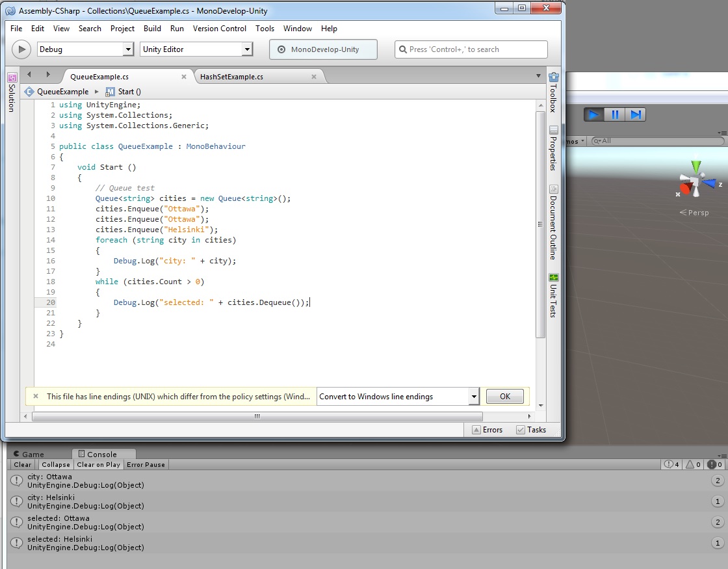
Task: Expand the line endings conversion dropdown
Action: tap(473, 397)
